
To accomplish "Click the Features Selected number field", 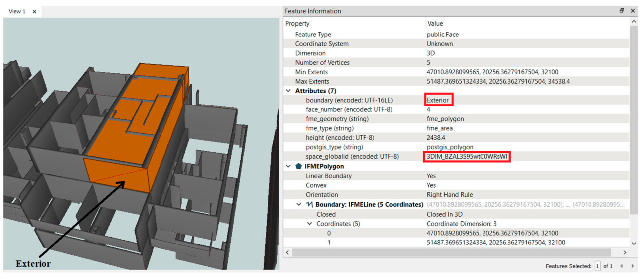I will (x=597, y=266).
